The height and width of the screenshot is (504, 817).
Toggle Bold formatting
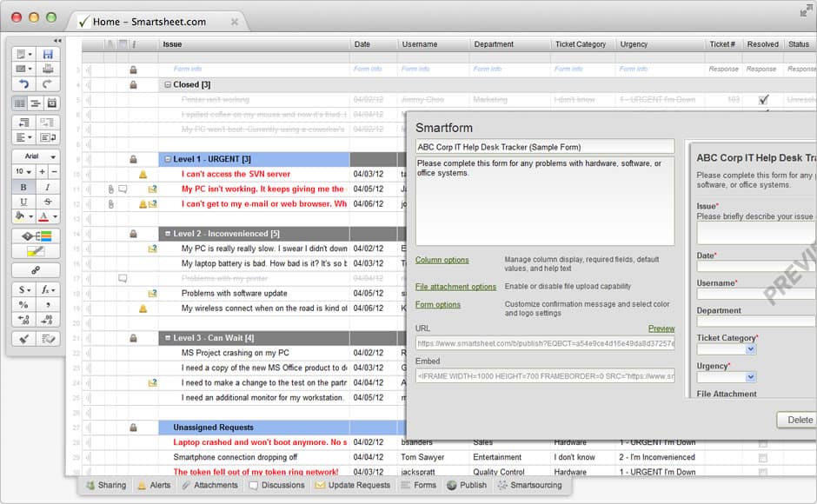(23, 187)
